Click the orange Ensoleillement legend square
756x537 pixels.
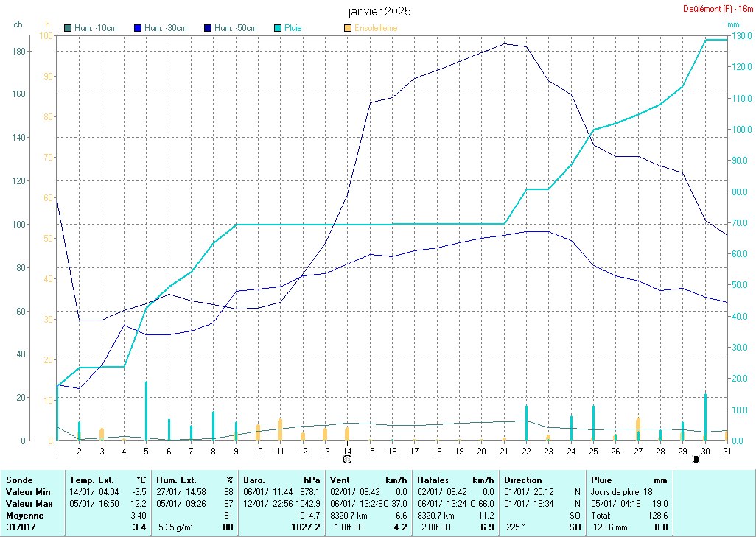coord(348,28)
